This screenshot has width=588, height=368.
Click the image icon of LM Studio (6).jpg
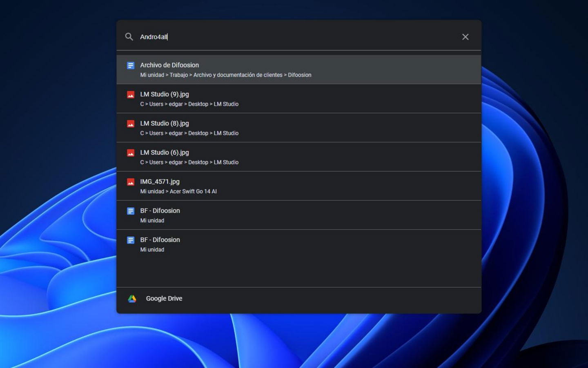click(131, 153)
